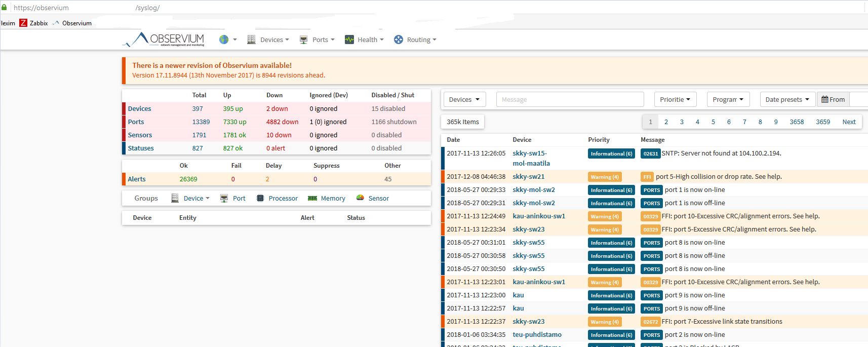Viewport: 868px width, 347px height.
Task: Open the Statuses row link
Action: tap(141, 148)
